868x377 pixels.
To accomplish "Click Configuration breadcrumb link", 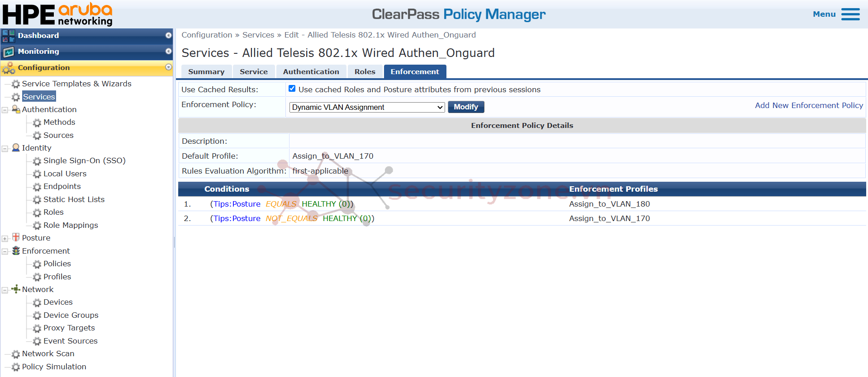I will pyautogui.click(x=207, y=35).
